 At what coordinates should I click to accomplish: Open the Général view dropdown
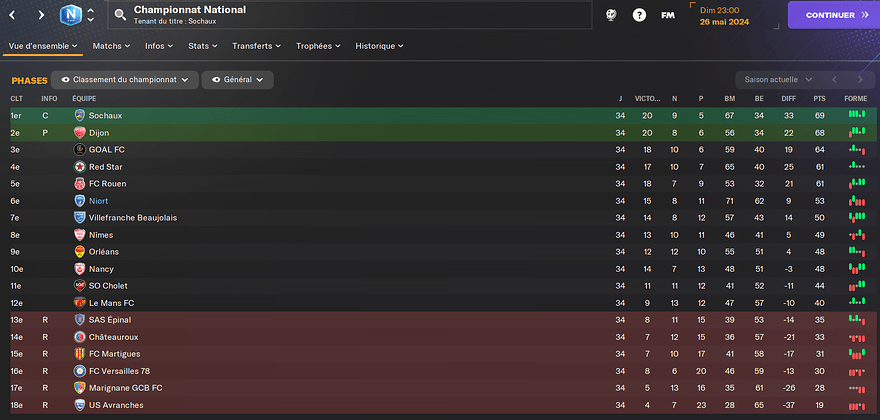point(237,79)
